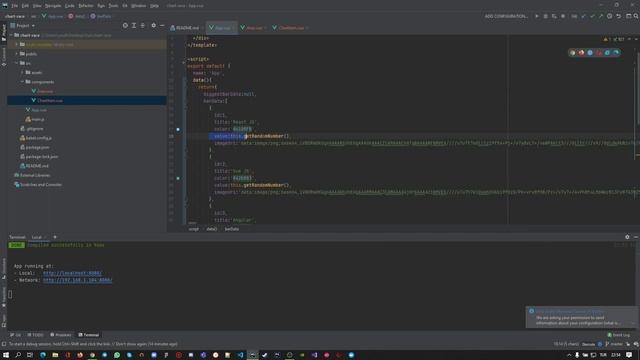This screenshot has width=640, height=360.
Task: Open the Edit menu
Action: point(25,6)
